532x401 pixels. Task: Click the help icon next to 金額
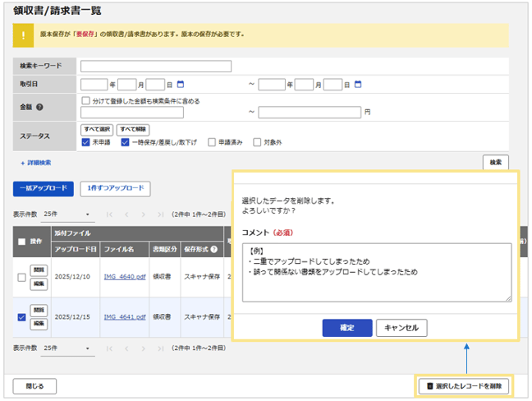[39, 108]
